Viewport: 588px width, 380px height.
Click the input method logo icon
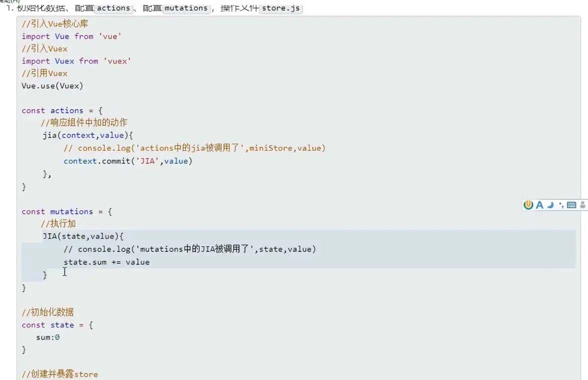(x=528, y=205)
